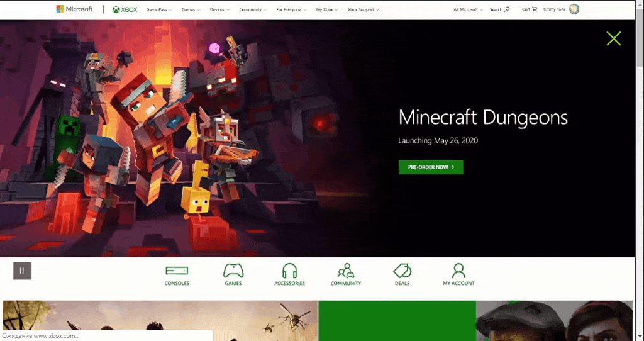Image resolution: width=644 pixels, height=341 pixels.
Task: Expand the Game Pass dropdown menu
Action: click(x=159, y=10)
